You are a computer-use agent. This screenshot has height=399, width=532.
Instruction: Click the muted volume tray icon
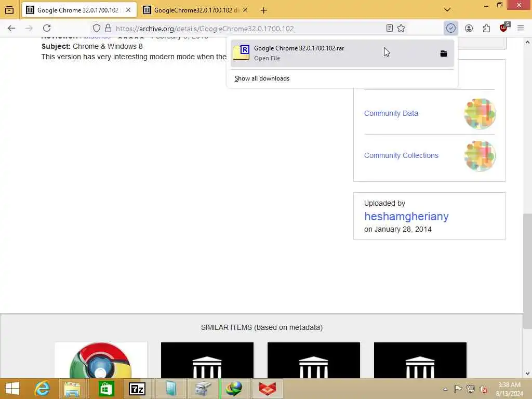(483, 389)
